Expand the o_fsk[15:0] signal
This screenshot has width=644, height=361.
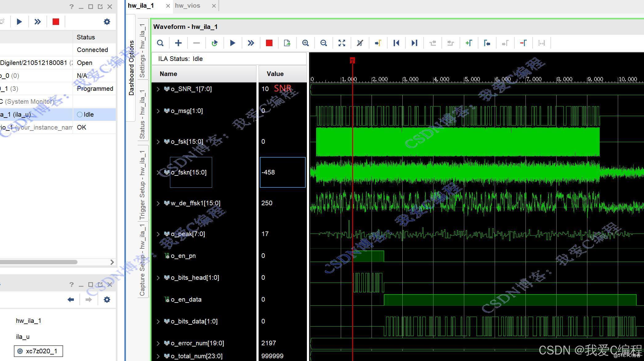coord(158,142)
